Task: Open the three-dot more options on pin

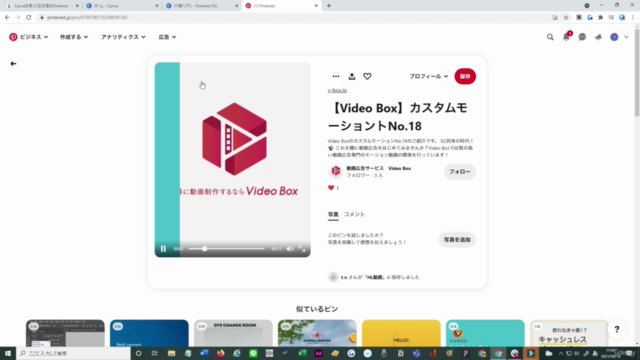Action: pos(336,76)
